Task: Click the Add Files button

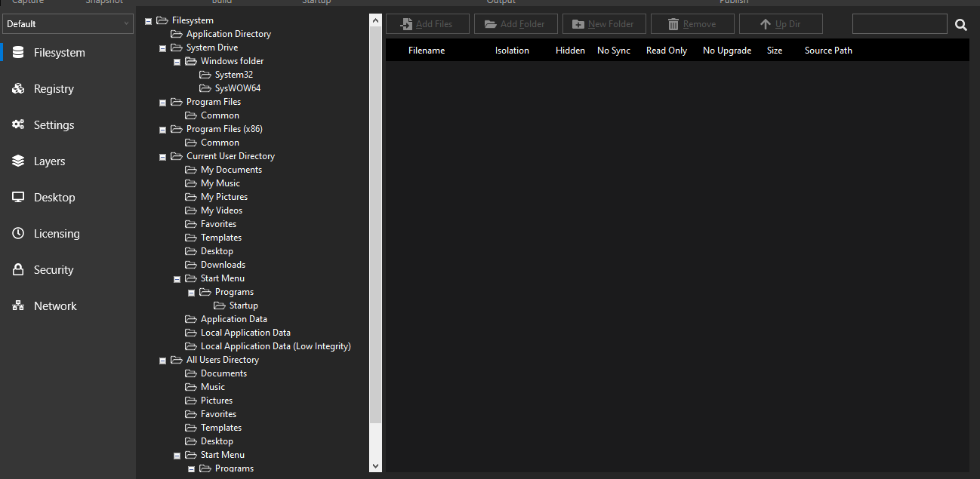Action: click(427, 23)
